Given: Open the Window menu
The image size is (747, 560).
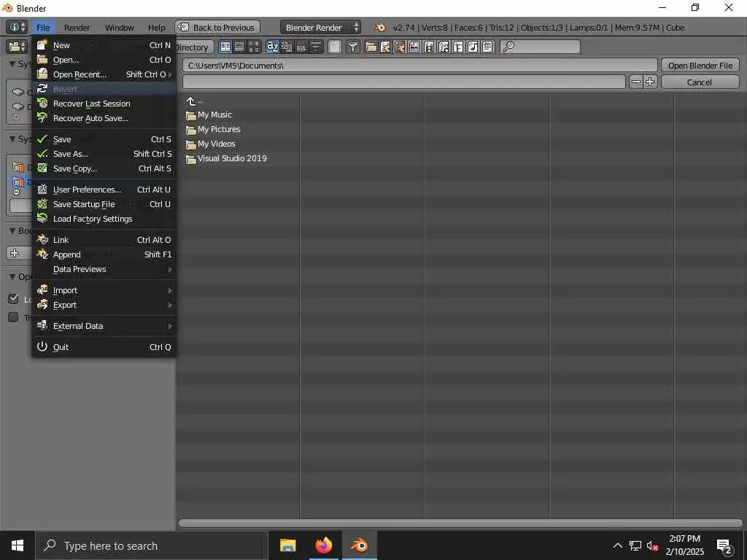Looking at the screenshot, I should 119,28.
